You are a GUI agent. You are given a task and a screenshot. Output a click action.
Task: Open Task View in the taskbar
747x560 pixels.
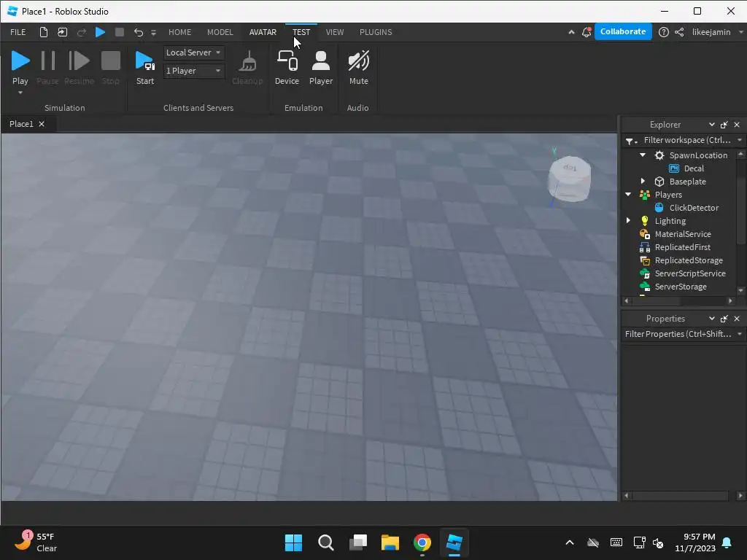pos(357,542)
